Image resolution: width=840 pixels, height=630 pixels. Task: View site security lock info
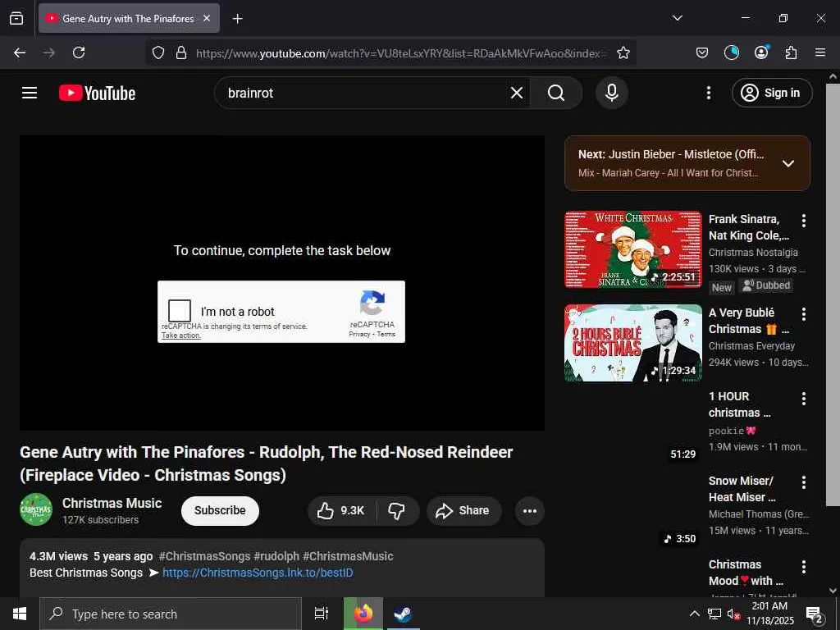tap(181, 52)
